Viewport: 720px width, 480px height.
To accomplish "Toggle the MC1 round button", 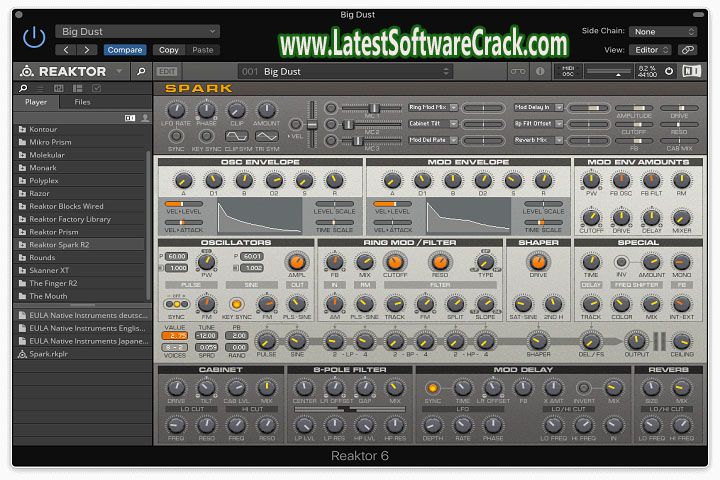I will 331,108.
